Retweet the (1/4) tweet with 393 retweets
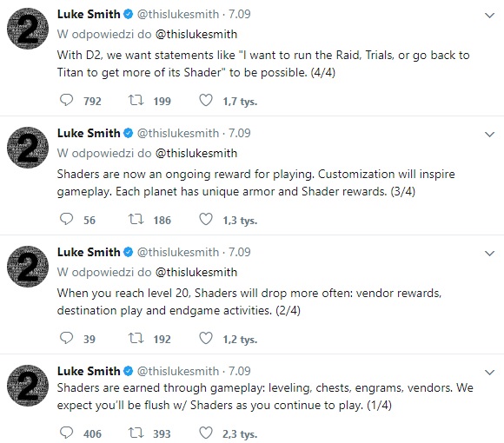 click(x=136, y=433)
